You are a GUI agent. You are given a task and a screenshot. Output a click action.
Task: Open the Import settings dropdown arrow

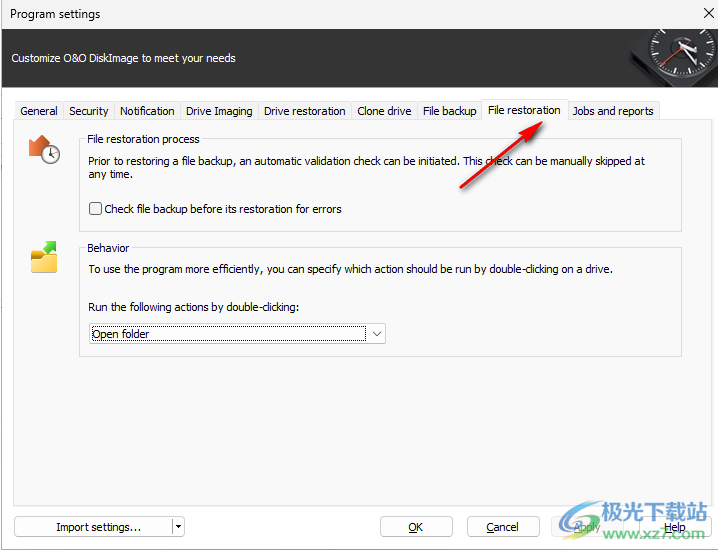[178, 527]
